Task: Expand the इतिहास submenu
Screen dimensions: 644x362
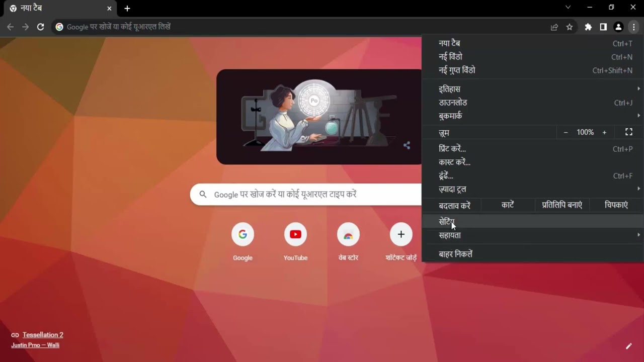Action: [x=533, y=89]
